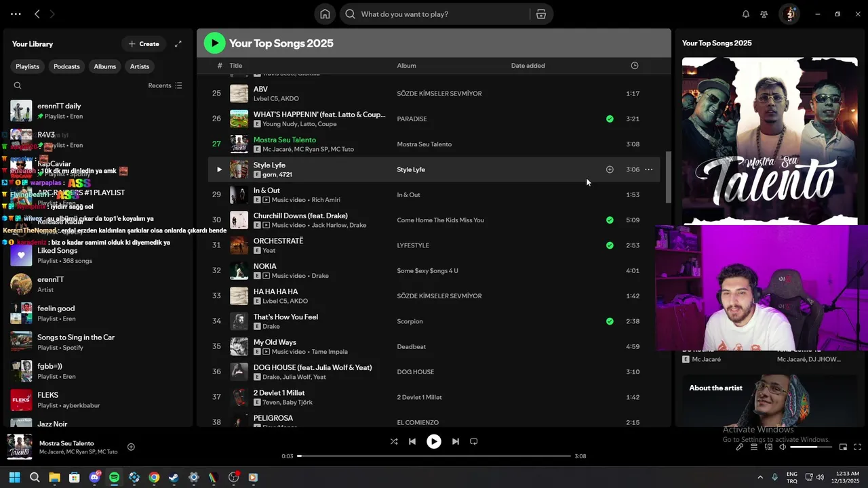Open the feelin good playlist
The width and height of the screenshot is (868, 488).
[x=98, y=313]
